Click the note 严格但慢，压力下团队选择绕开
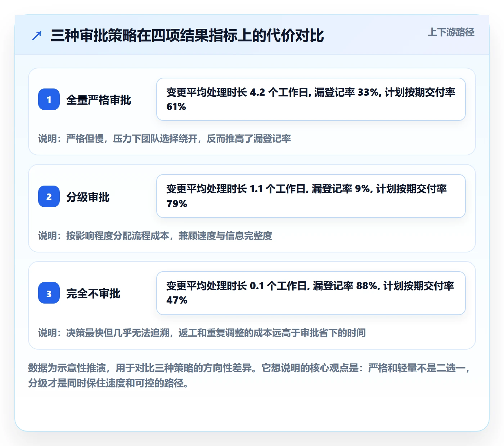Viewport: 504px width, 446px height. pos(165,138)
